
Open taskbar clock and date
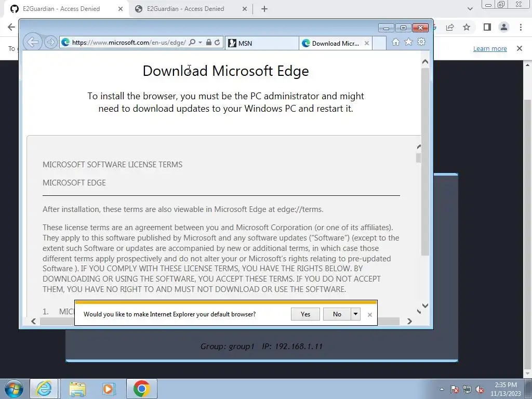(506, 389)
